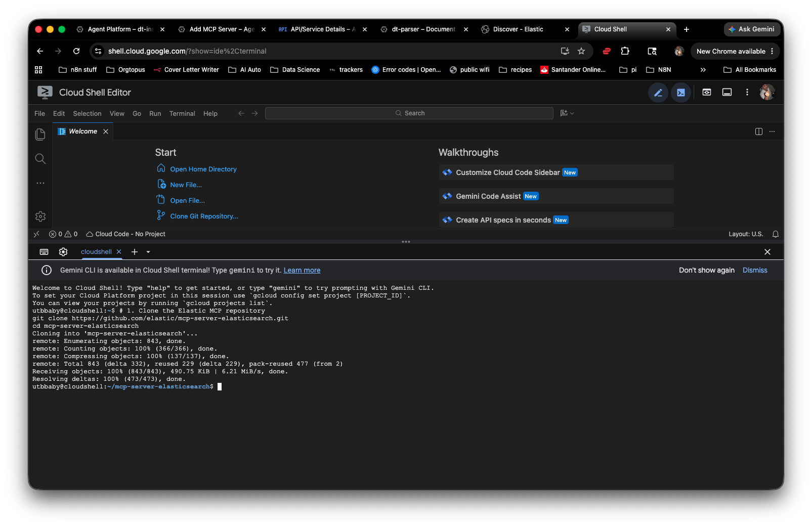Toggle the Open Editor pencil button
812x527 pixels.
pyautogui.click(x=658, y=93)
